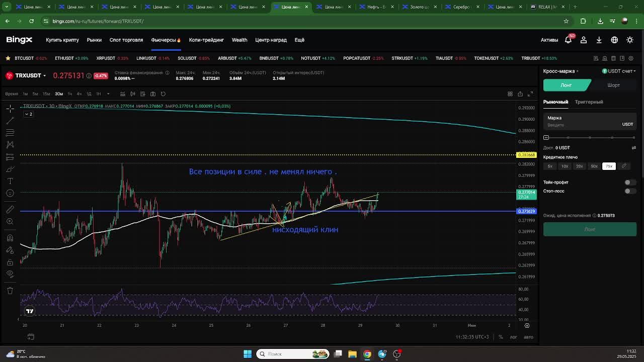Screen dimensions: 644x362
Task: Click the Windows taskbar search box
Action: [x=293, y=354]
